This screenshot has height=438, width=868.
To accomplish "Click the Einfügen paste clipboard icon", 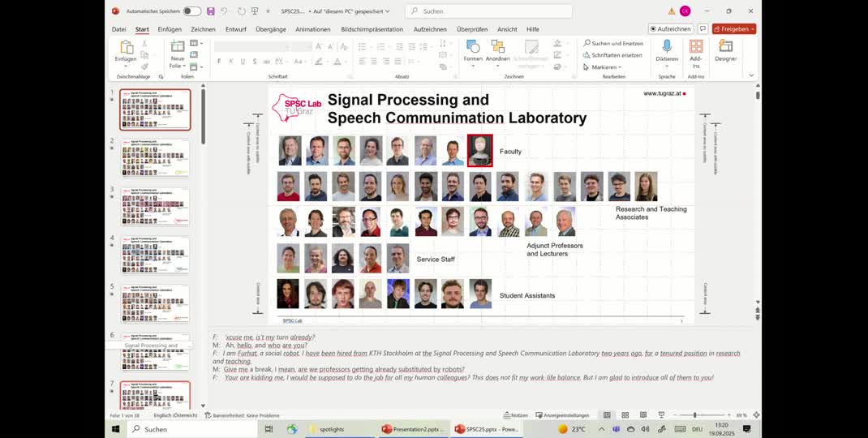I will coord(127,48).
